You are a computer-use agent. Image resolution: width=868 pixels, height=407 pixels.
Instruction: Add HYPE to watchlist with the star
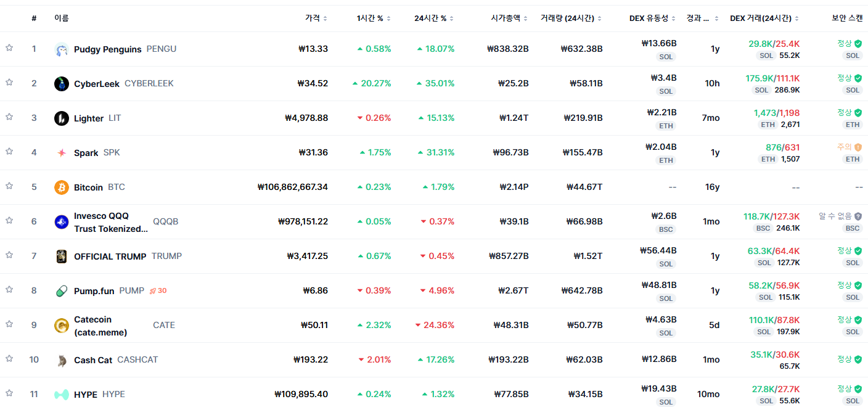click(9, 393)
